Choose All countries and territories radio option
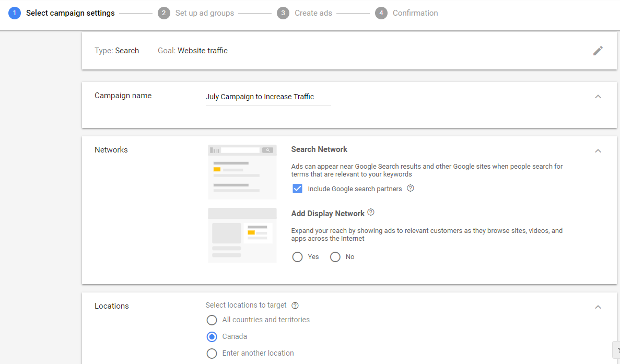 coord(212,320)
